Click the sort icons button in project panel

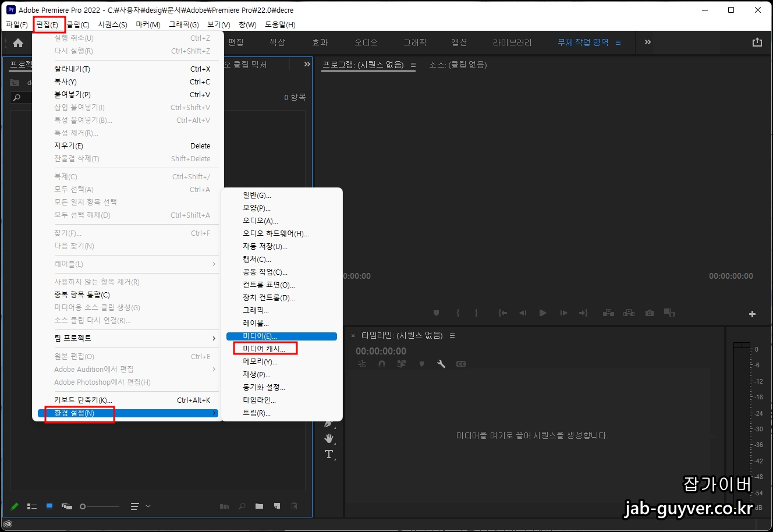tap(135, 506)
